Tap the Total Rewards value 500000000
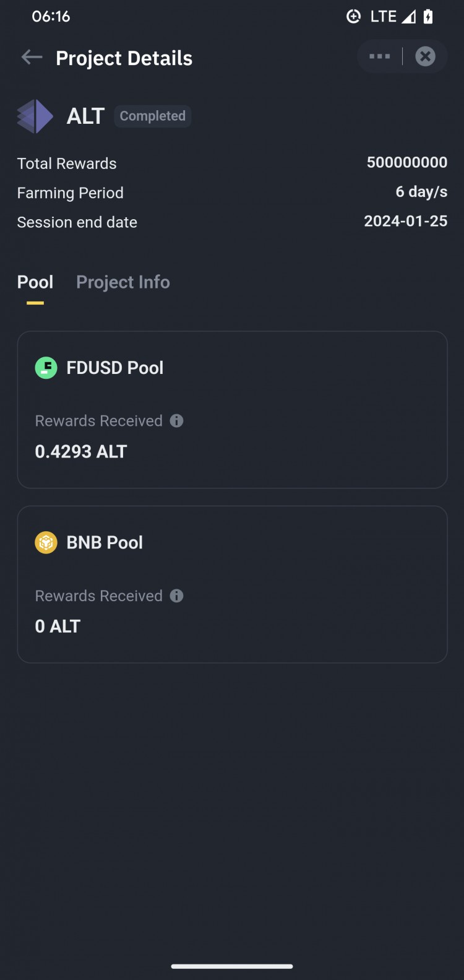 pyautogui.click(x=407, y=162)
